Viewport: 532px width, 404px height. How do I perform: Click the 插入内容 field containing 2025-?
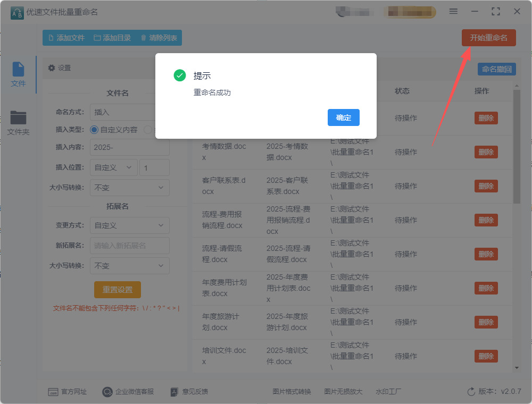click(130, 147)
